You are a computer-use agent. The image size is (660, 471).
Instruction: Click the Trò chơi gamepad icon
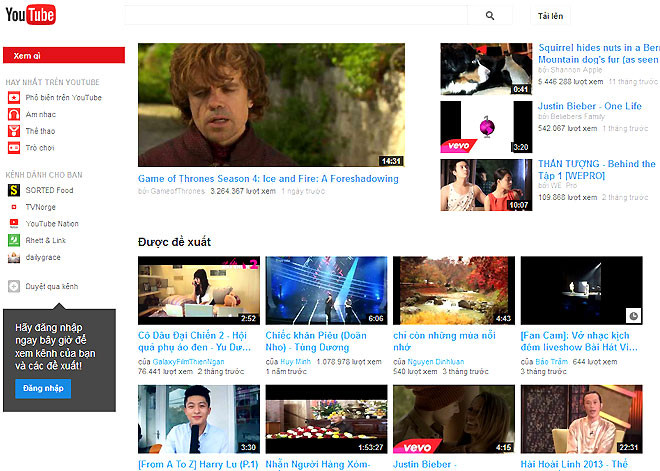(14, 148)
